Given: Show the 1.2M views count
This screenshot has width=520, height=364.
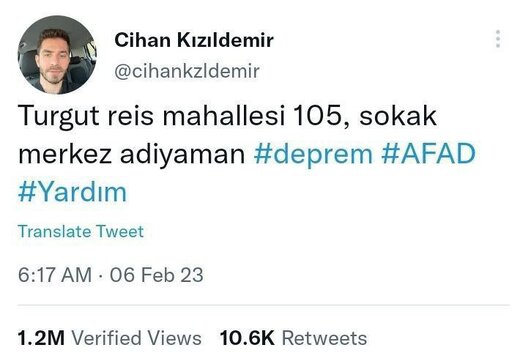Looking at the screenshot, I should 41,338.
